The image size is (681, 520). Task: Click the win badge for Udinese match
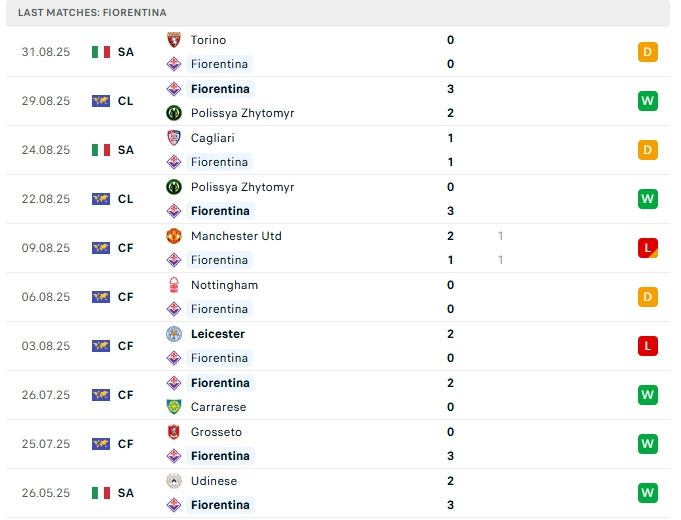point(647,493)
